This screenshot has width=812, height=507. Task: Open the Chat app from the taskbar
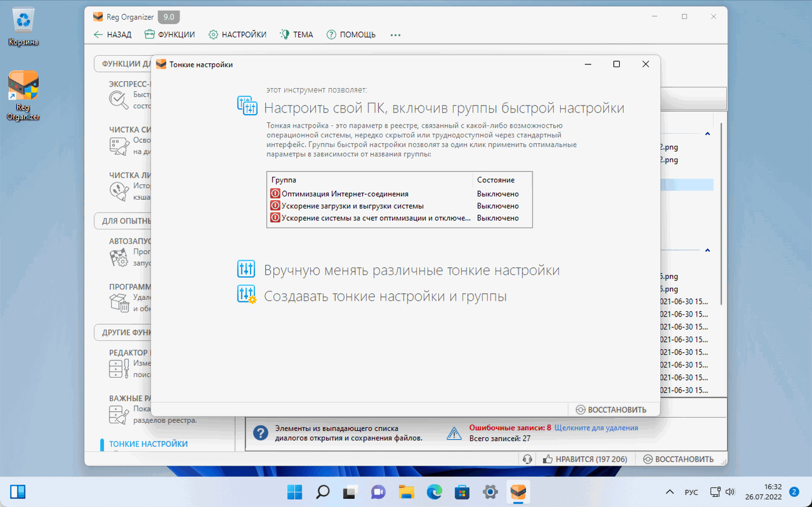coord(378,492)
